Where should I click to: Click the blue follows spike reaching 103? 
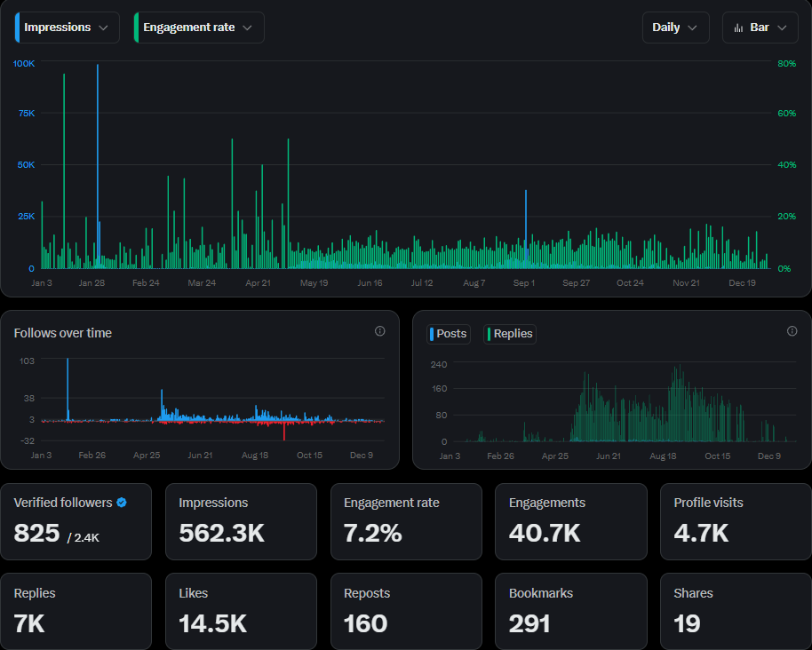(x=68, y=389)
